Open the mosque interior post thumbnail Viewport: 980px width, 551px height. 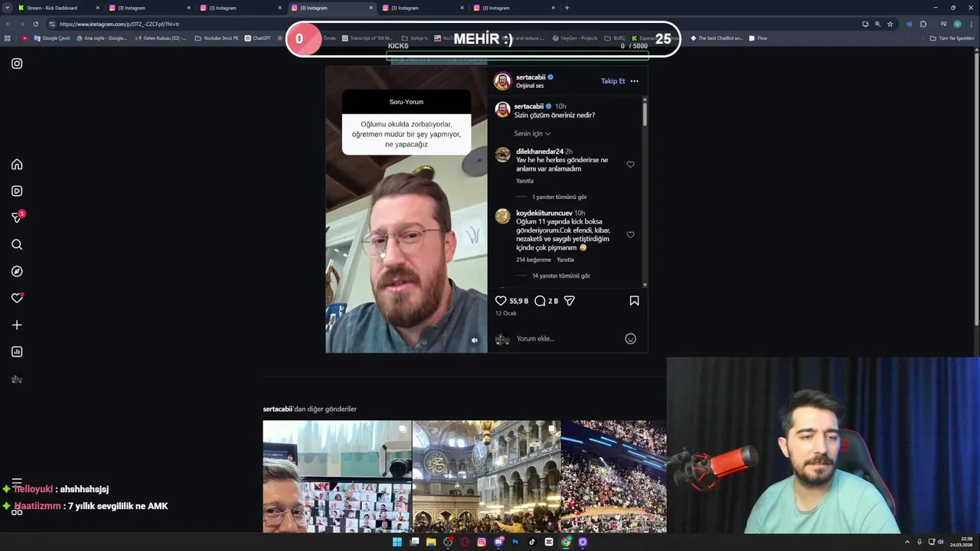tap(486, 476)
